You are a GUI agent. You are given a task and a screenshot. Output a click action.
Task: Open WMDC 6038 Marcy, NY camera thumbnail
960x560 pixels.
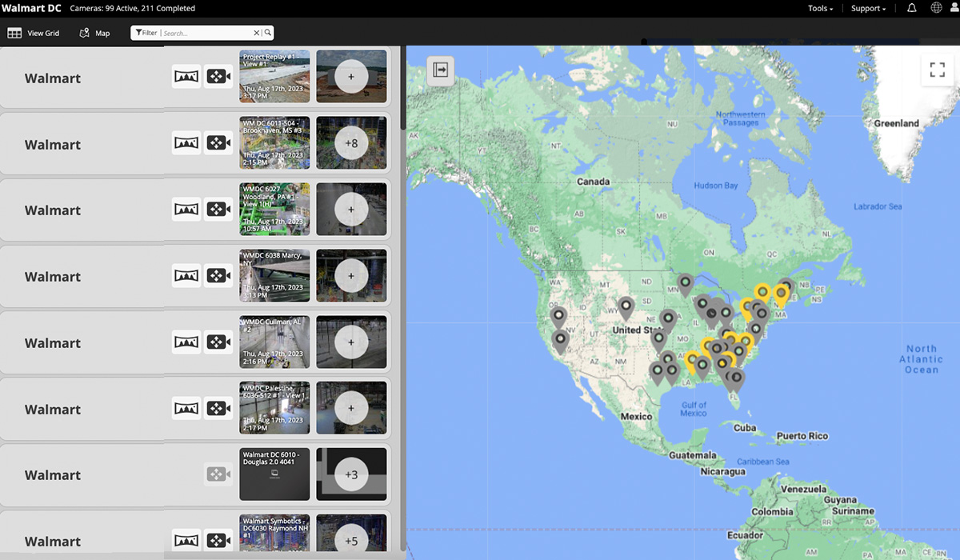(274, 276)
